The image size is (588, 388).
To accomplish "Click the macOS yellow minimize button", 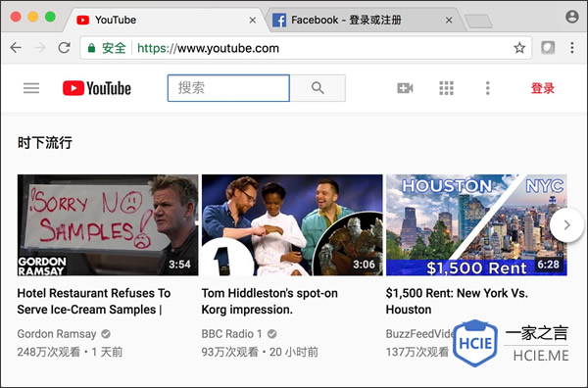I will tap(33, 17).
